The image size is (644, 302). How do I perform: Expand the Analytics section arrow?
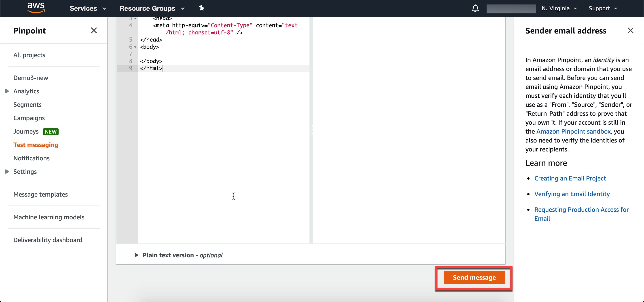coord(7,91)
